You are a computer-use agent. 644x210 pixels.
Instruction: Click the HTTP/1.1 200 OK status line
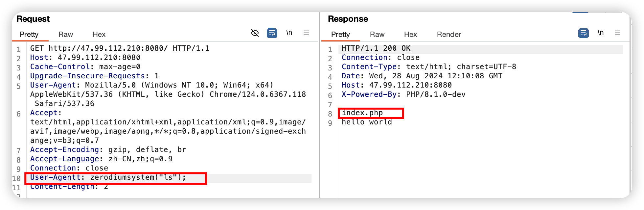[x=376, y=48]
